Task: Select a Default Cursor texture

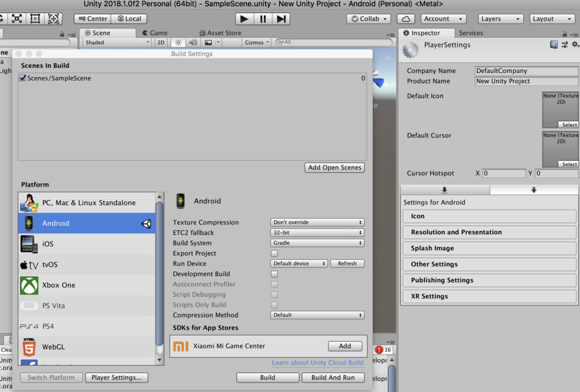Action: pyautogui.click(x=568, y=164)
